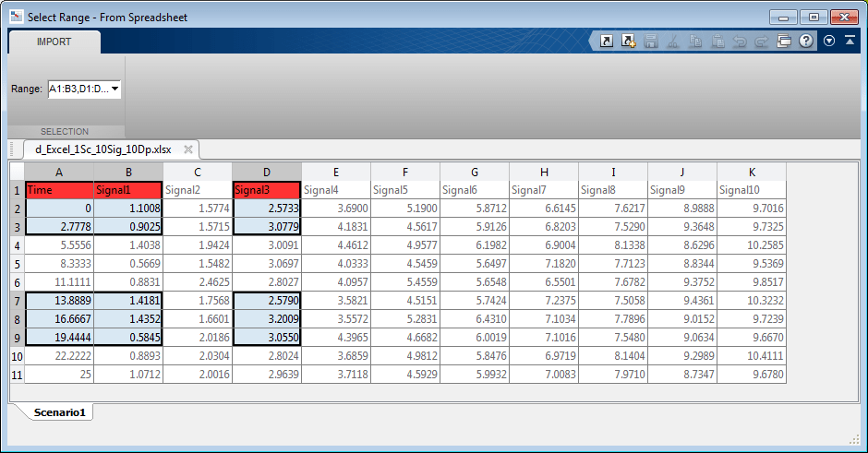Click cell with value 10.2585
The image size is (868, 453).
pos(752,245)
